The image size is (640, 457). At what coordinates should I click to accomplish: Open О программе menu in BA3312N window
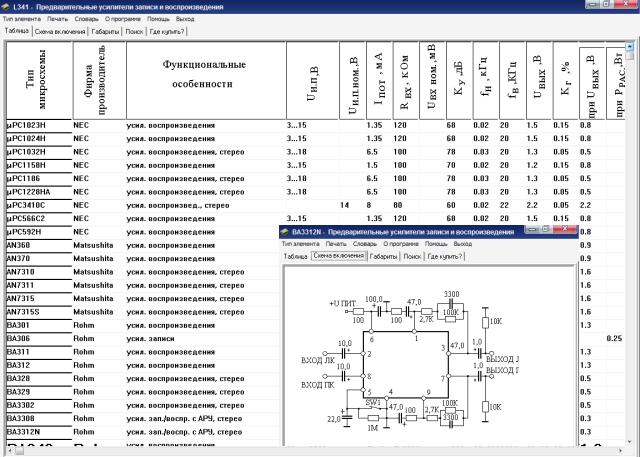point(401,244)
